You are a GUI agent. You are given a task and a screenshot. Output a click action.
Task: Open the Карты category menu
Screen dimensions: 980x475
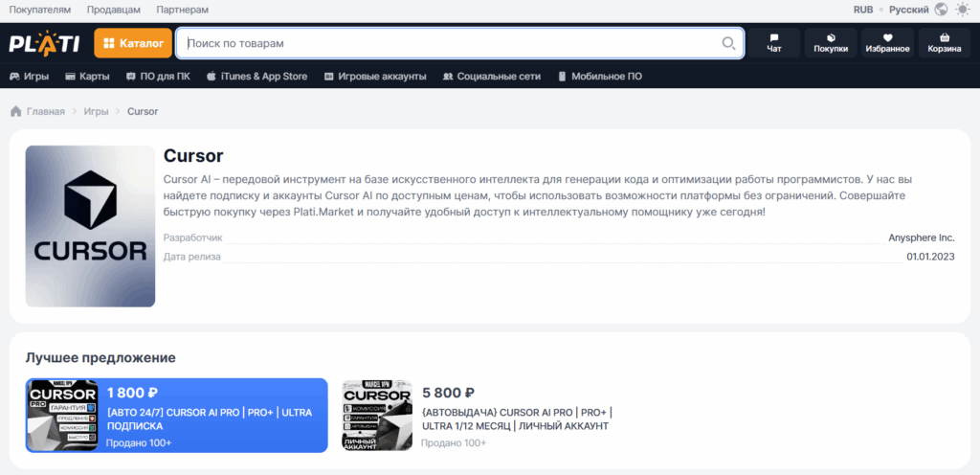click(x=87, y=77)
